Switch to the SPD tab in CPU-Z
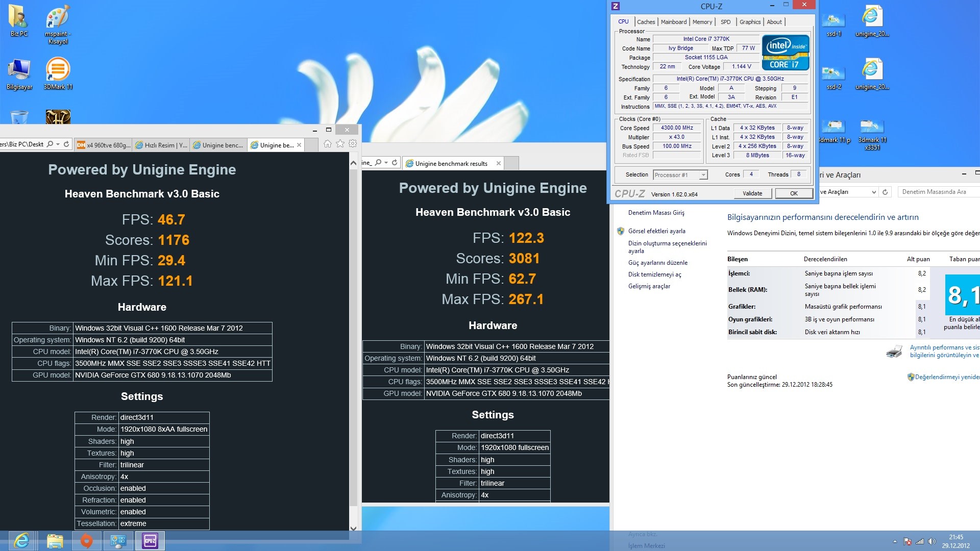Image resolution: width=980 pixels, height=551 pixels. [725, 22]
